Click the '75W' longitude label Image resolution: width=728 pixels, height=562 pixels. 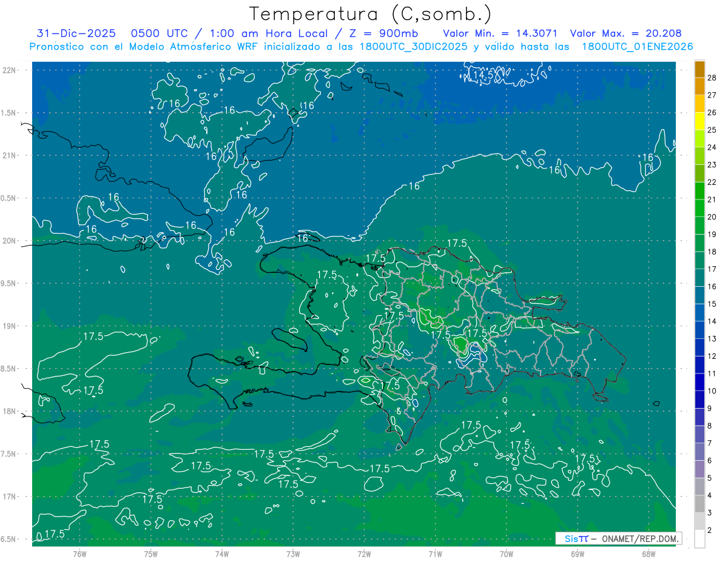(x=151, y=553)
